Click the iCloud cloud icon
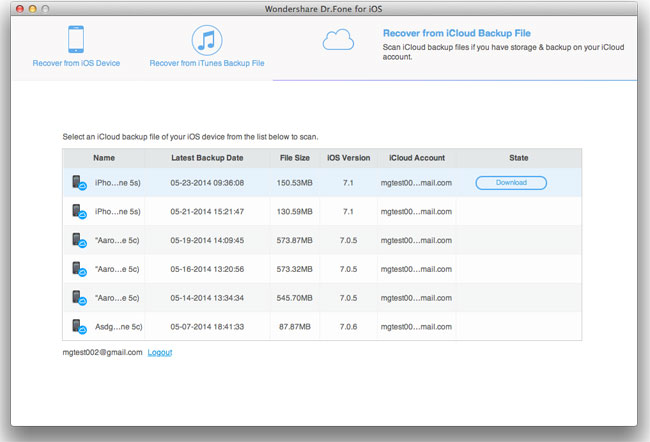The height and width of the screenshot is (442, 650). tap(336, 39)
